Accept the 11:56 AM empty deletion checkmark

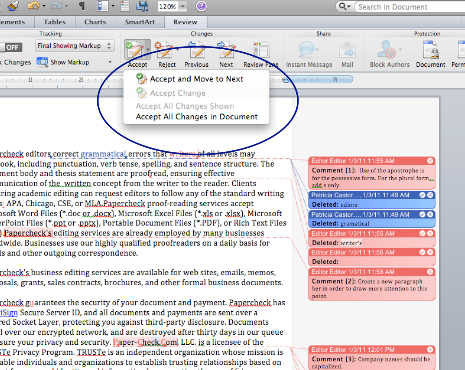[422, 252]
